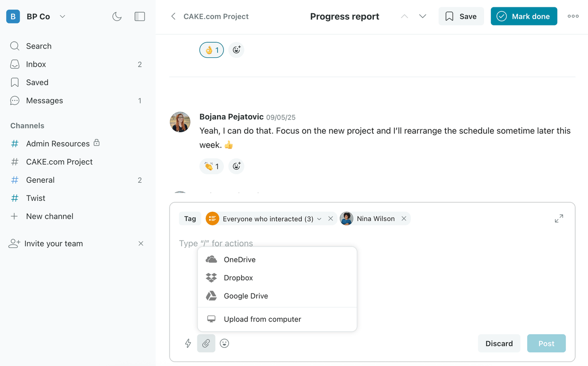Go to previous thread with up arrow
Viewport: 588px width, 366px height.
[404, 16]
